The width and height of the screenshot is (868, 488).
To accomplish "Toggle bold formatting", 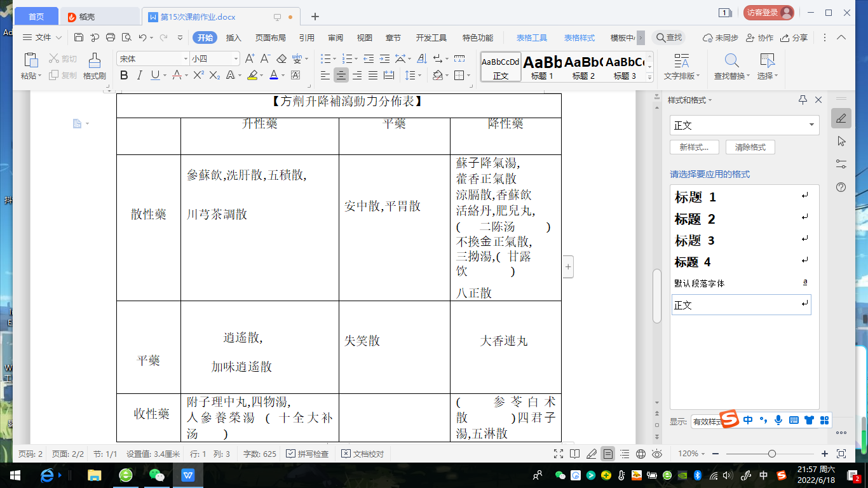I will pyautogui.click(x=124, y=76).
